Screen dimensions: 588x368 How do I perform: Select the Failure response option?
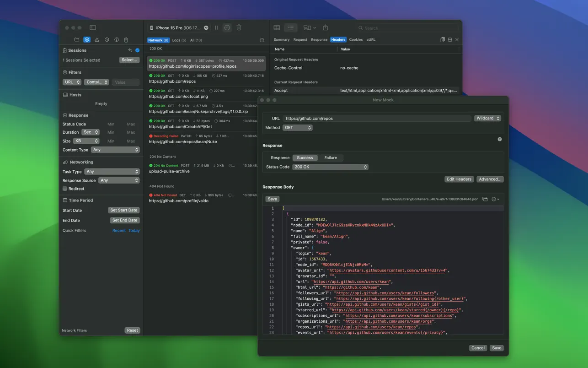pyautogui.click(x=331, y=157)
